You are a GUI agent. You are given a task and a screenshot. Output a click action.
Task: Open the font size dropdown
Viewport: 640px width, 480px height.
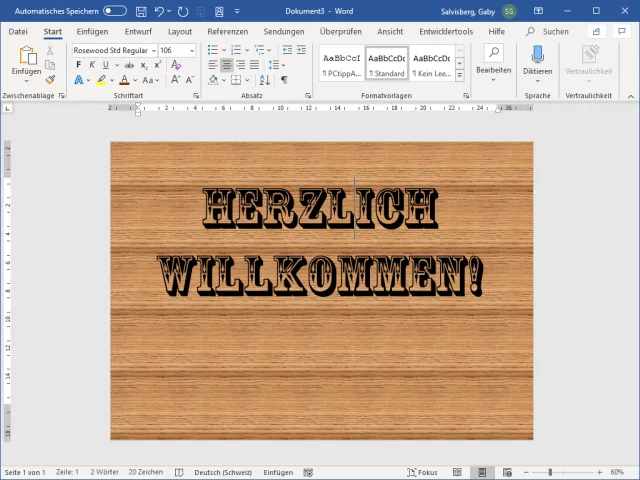pyautogui.click(x=193, y=50)
